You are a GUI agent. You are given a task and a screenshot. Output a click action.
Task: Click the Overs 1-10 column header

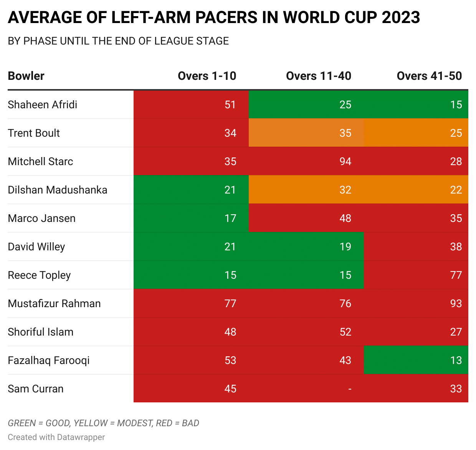(x=207, y=76)
